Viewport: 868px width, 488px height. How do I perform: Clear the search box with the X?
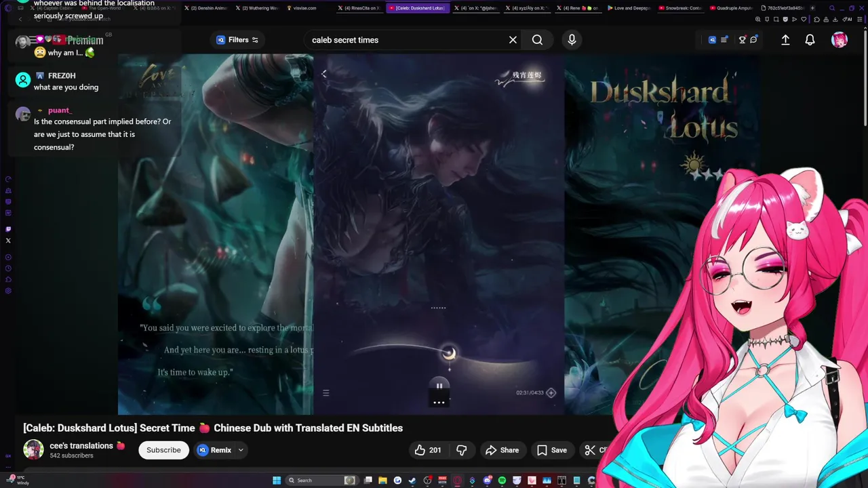click(x=513, y=40)
